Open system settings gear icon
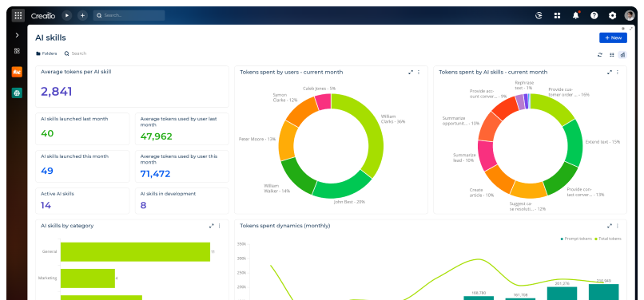 pos(612,16)
